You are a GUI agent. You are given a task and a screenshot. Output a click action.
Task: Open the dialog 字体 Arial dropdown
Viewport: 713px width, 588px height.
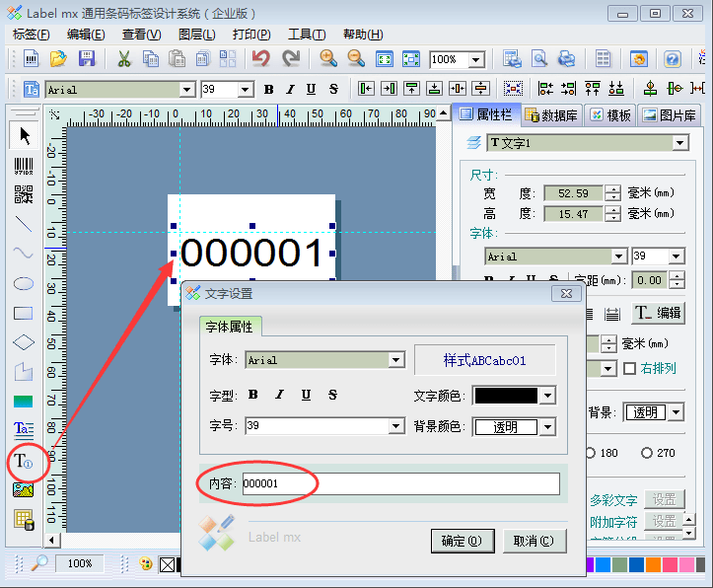[396, 360]
